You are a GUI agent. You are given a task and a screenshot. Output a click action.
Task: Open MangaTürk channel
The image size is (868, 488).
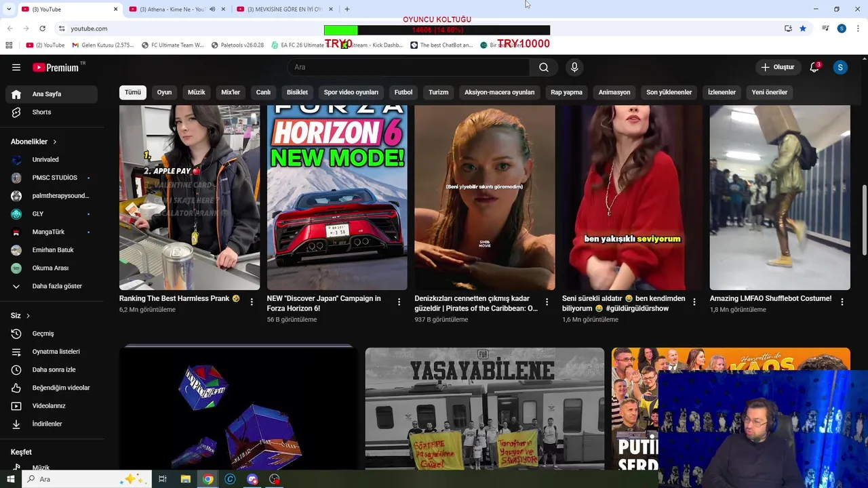click(x=52, y=232)
